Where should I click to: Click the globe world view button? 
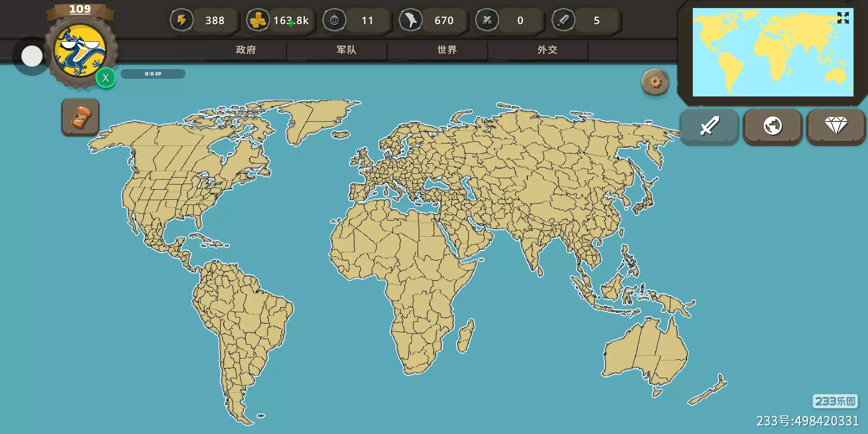click(772, 126)
